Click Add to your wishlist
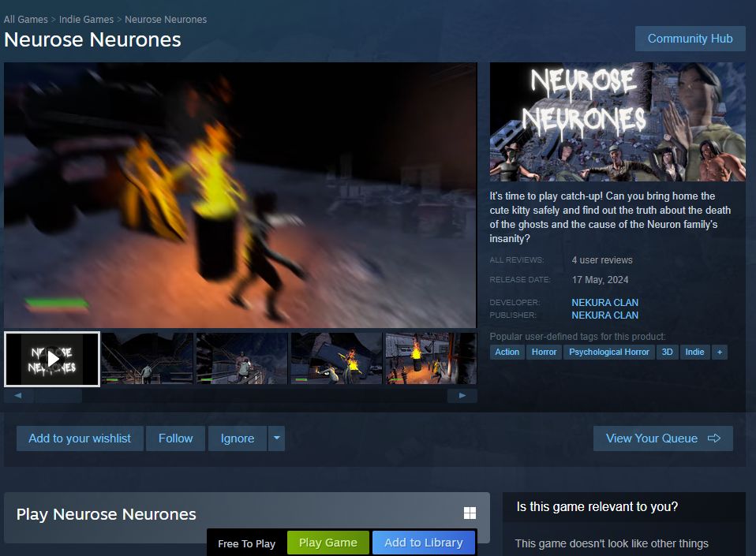 (x=80, y=438)
